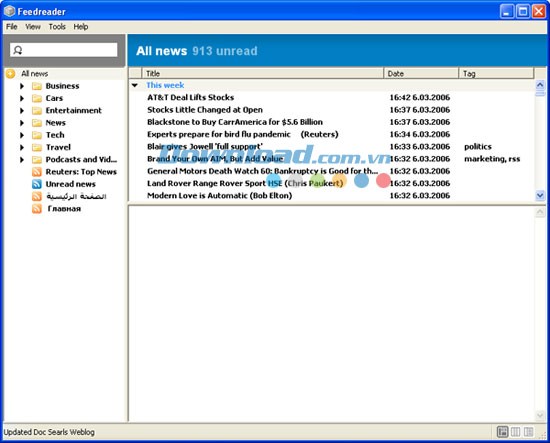The image size is (550, 443).
Task: Maximize the Feedreader window
Action: (x=523, y=12)
